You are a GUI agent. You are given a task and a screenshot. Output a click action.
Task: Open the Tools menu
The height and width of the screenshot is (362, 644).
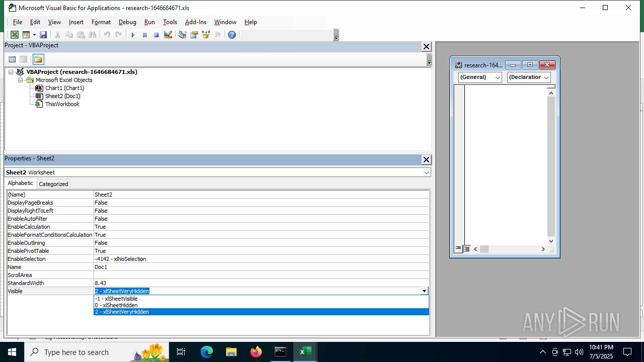170,22
